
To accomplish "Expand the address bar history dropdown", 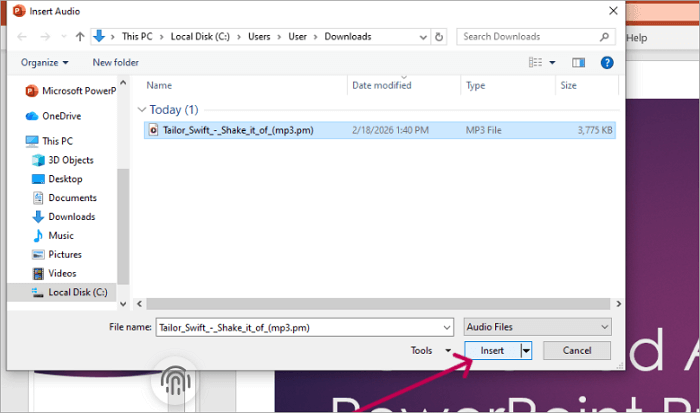I will click(x=423, y=37).
